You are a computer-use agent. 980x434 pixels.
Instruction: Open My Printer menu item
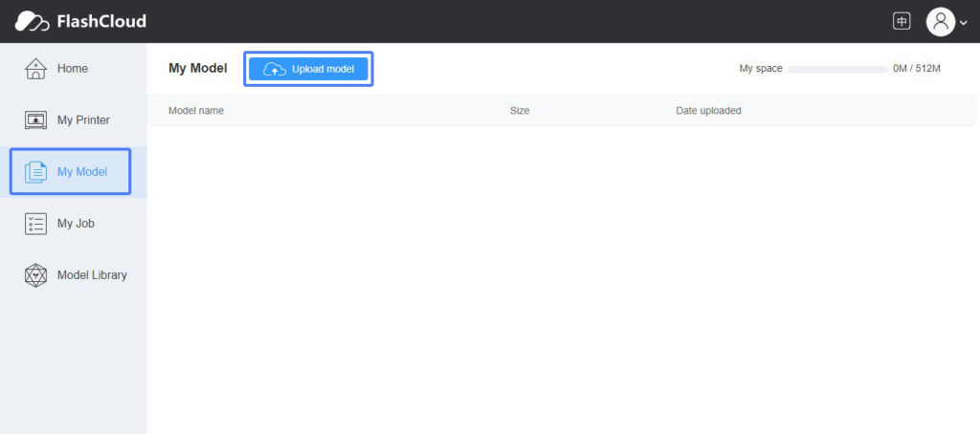[83, 119]
